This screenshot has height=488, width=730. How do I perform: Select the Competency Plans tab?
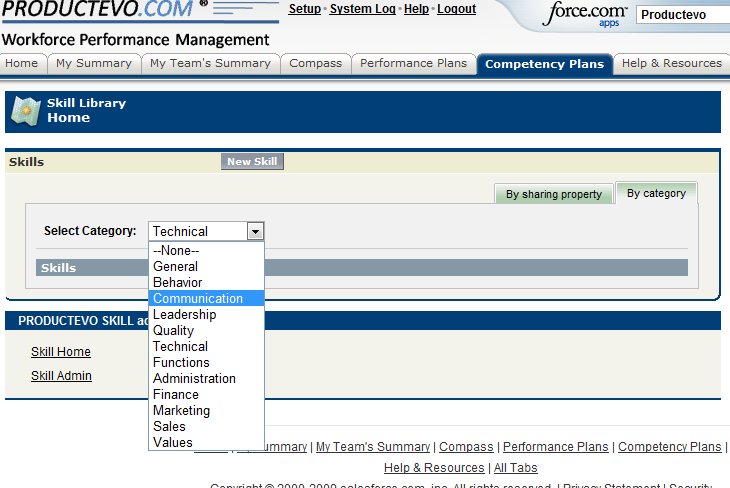click(544, 64)
